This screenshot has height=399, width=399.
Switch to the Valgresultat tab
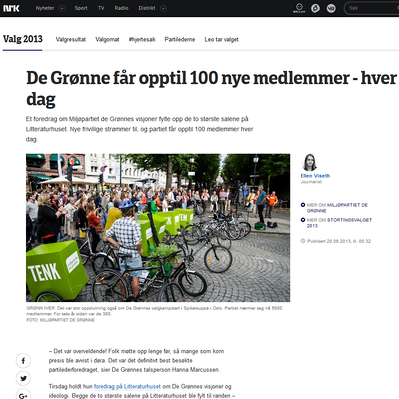(71, 39)
